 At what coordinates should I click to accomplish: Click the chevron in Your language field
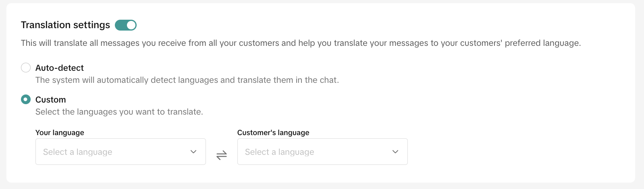tap(193, 152)
